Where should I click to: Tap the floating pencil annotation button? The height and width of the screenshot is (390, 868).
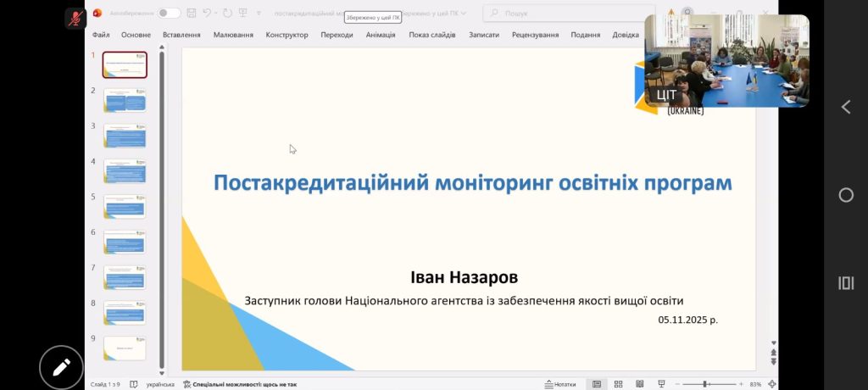click(61, 368)
